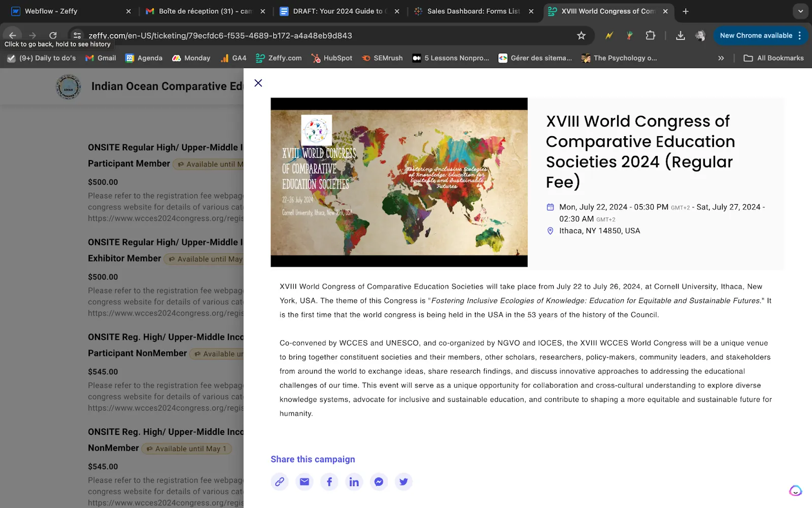Reload the current page
812x508 pixels.
tap(53, 36)
